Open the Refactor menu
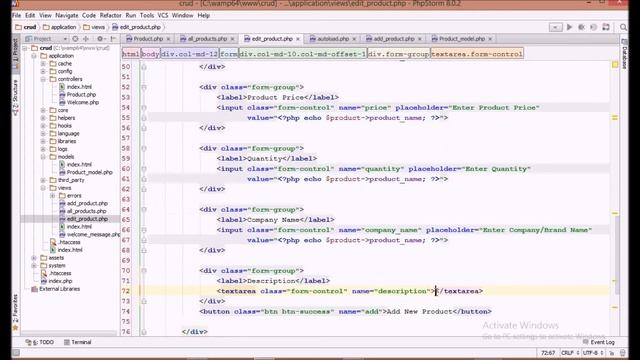Screen dimensions: 640x360 click(111, 16)
